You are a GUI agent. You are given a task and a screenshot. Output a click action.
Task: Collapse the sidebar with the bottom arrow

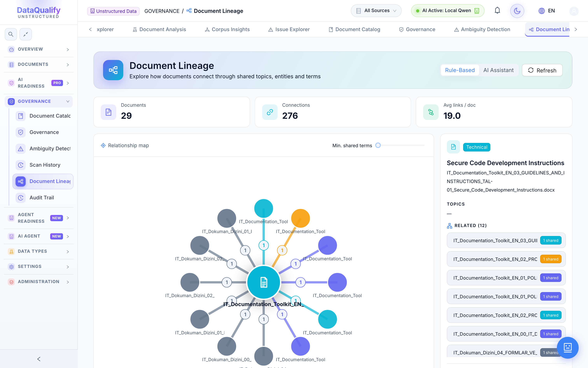[x=39, y=359]
